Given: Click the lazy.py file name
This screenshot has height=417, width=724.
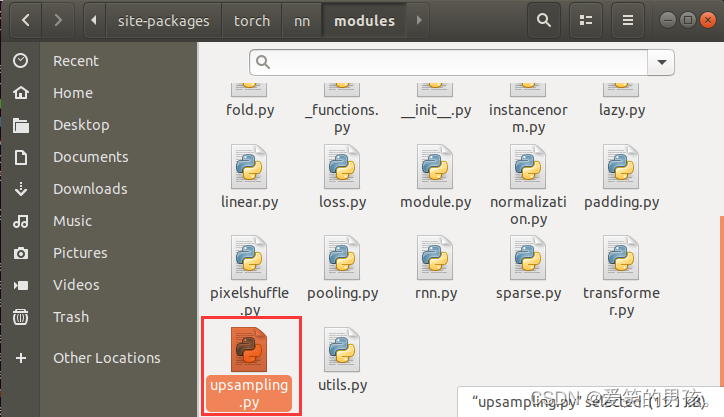Looking at the screenshot, I should (x=621, y=110).
